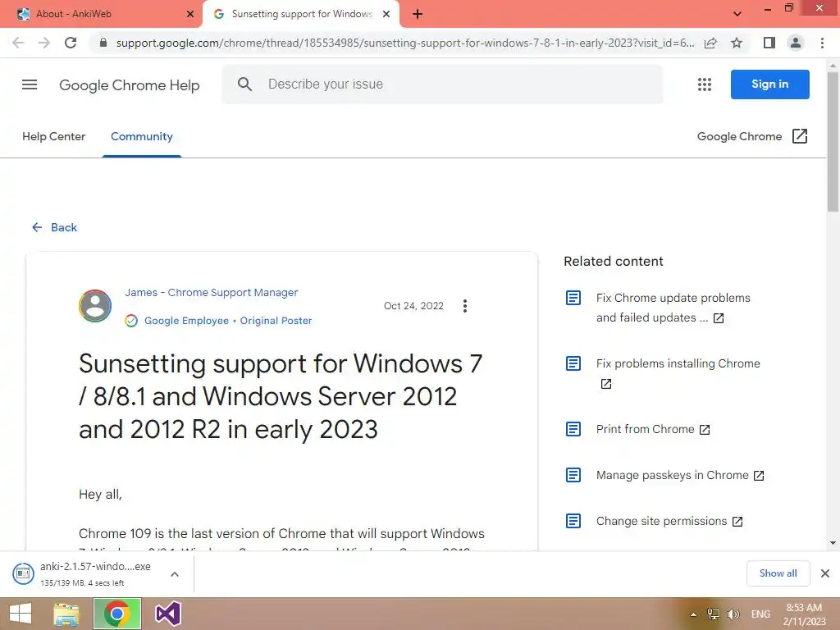Open the hamburger main menu
The width and height of the screenshot is (840, 630).
point(30,84)
